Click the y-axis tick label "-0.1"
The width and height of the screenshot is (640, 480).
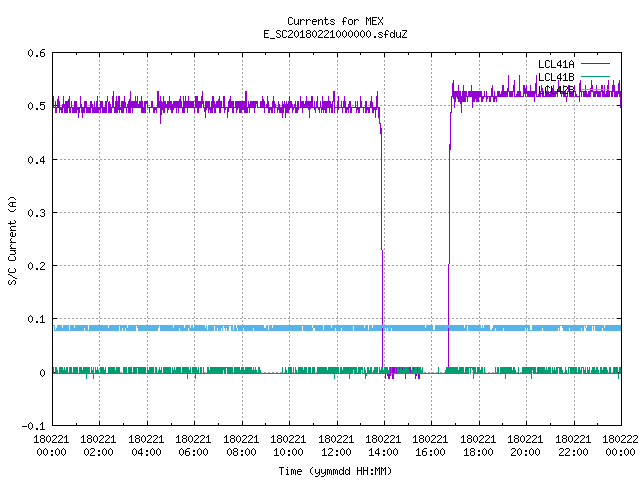33,426
